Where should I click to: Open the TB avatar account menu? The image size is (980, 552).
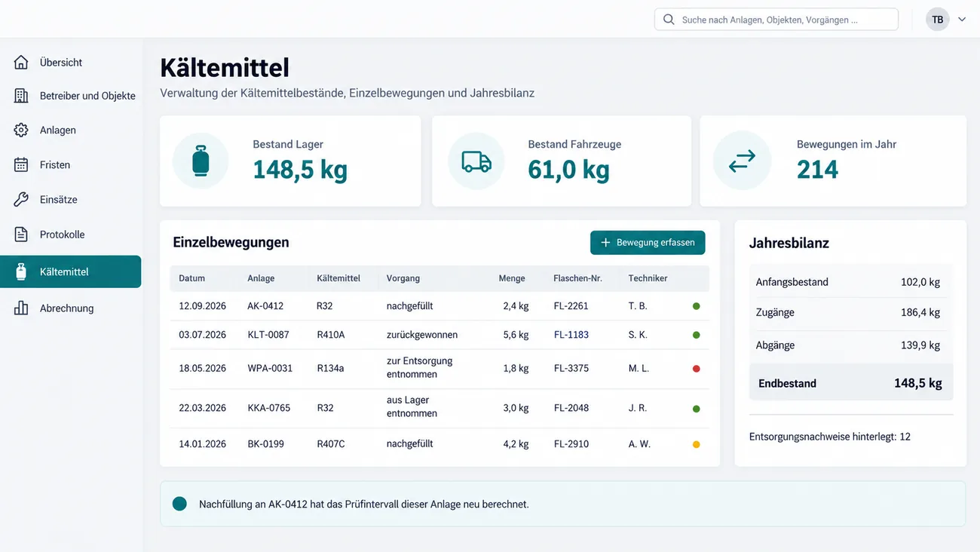tap(938, 20)
